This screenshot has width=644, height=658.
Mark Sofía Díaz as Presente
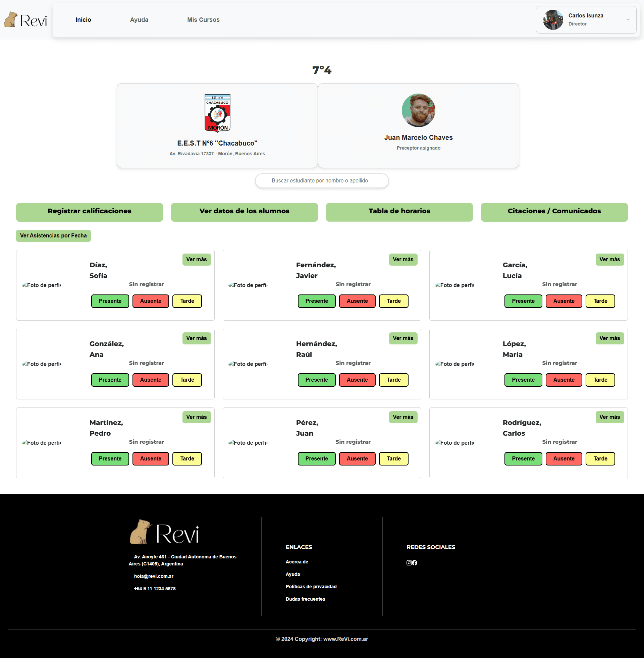click(x=110, y=301)
